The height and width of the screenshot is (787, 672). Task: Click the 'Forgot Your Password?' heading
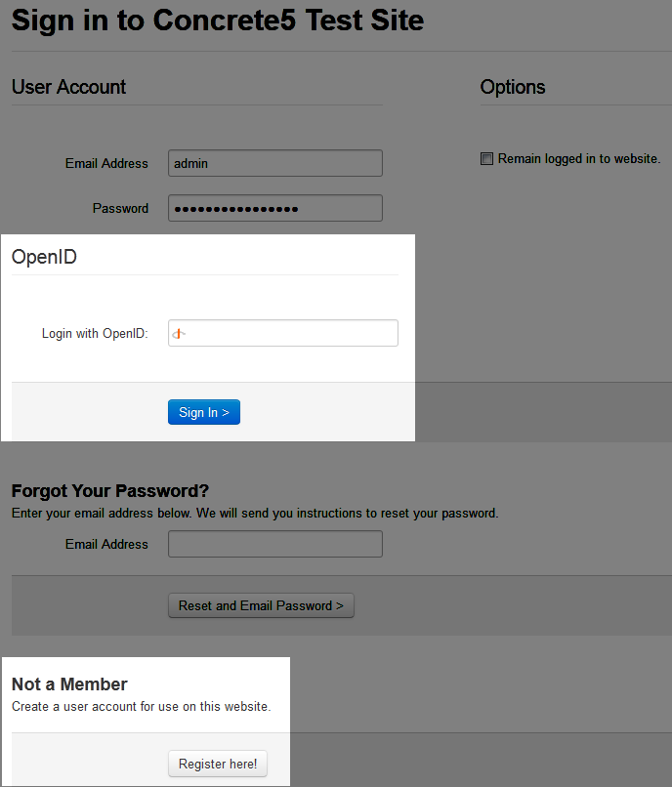click(x=110, y=490)
